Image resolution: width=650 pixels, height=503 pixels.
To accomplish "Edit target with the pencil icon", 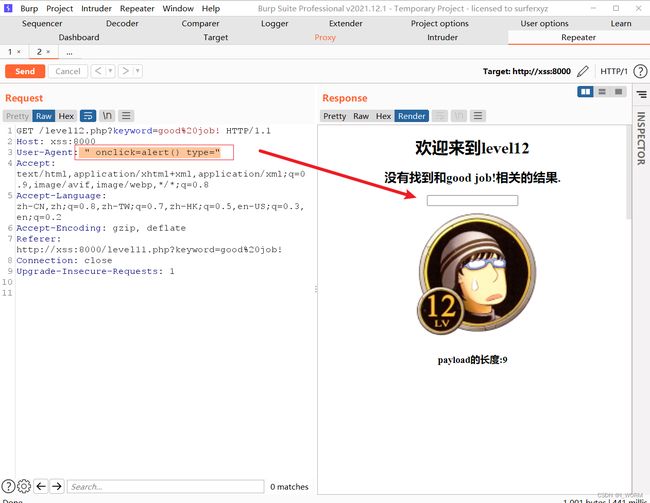I will point(582,71).
